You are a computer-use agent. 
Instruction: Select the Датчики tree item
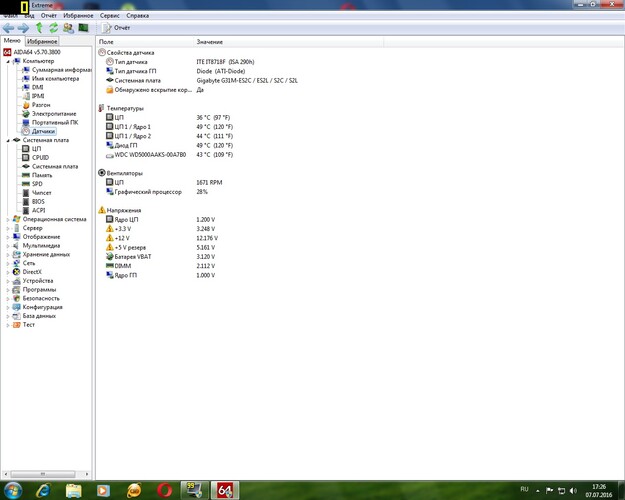pyautogui.click(x=43, y=131)
